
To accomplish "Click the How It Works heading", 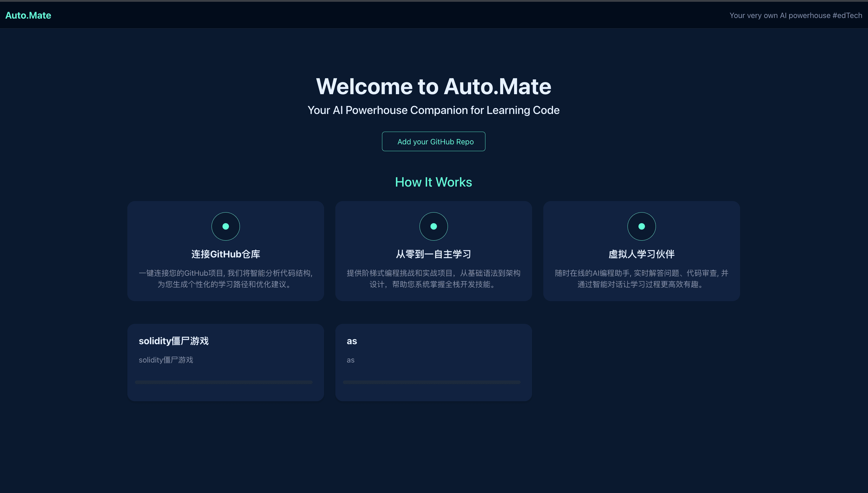I will 433,182.
